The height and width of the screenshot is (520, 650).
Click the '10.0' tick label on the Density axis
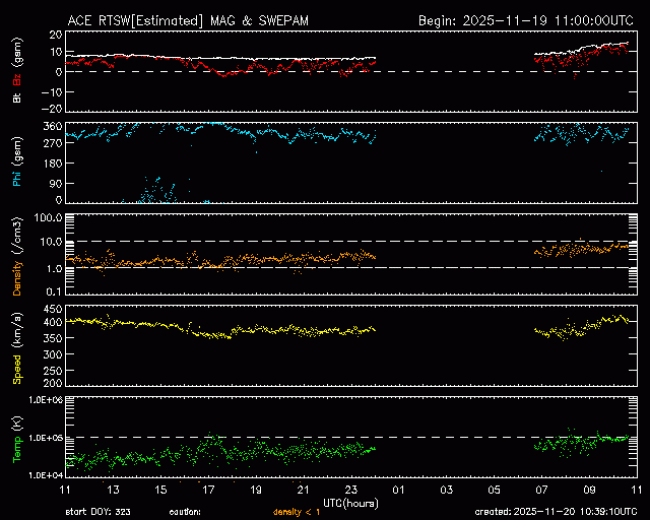pos(51,242)
